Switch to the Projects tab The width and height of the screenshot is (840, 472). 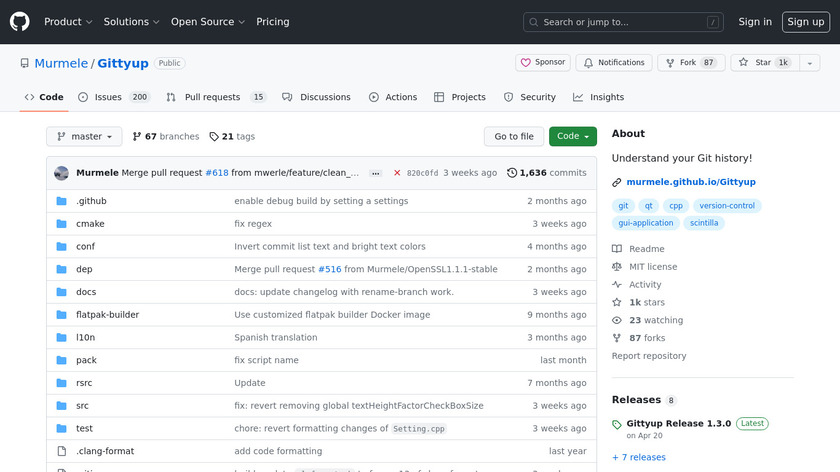460,97
